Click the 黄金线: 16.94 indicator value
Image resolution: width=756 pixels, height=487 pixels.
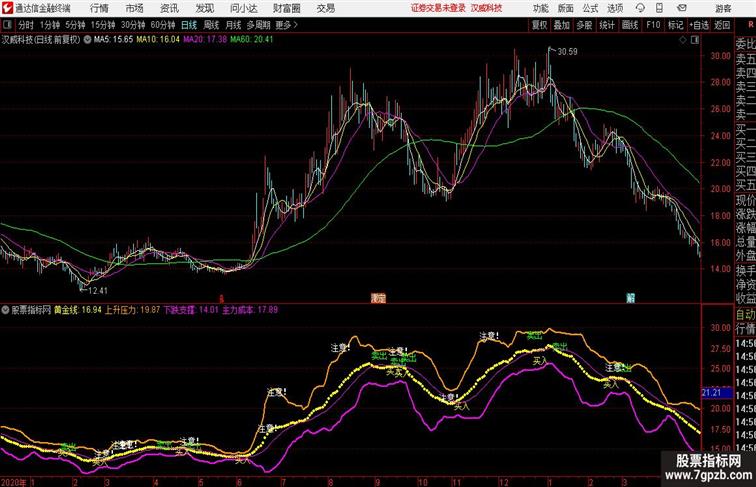tap(78, 310)
